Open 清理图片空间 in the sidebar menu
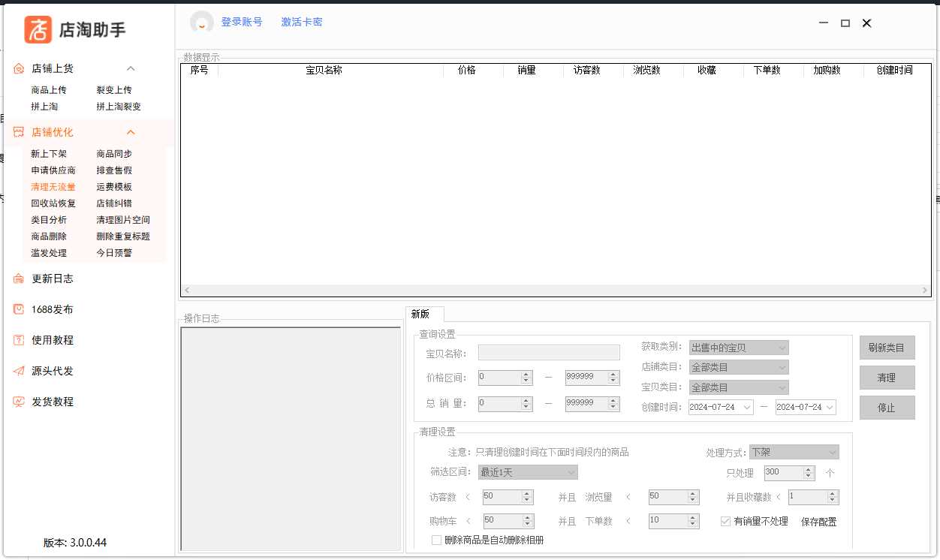940x560 pixels. pos(123,220)
